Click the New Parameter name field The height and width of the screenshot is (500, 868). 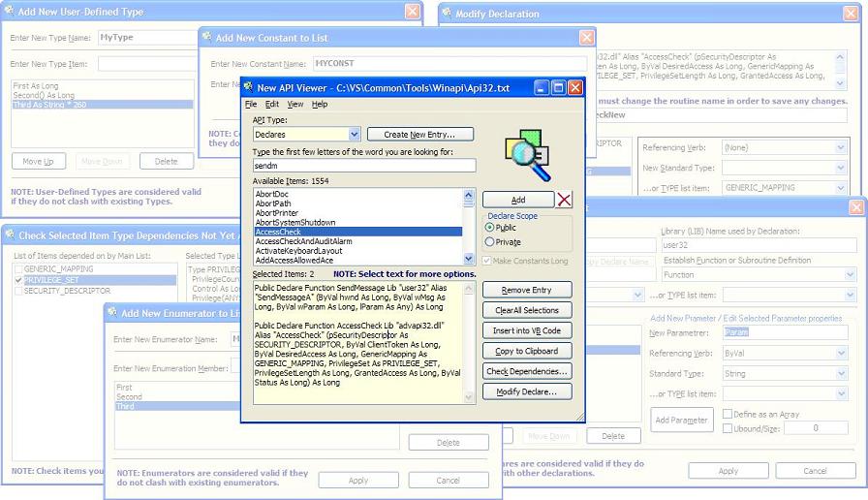[785, 332]
